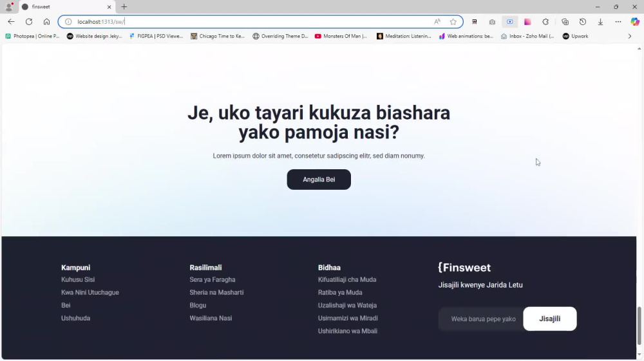Click the Jisajili kwenye Jarida Letu text

pos(480,284)
